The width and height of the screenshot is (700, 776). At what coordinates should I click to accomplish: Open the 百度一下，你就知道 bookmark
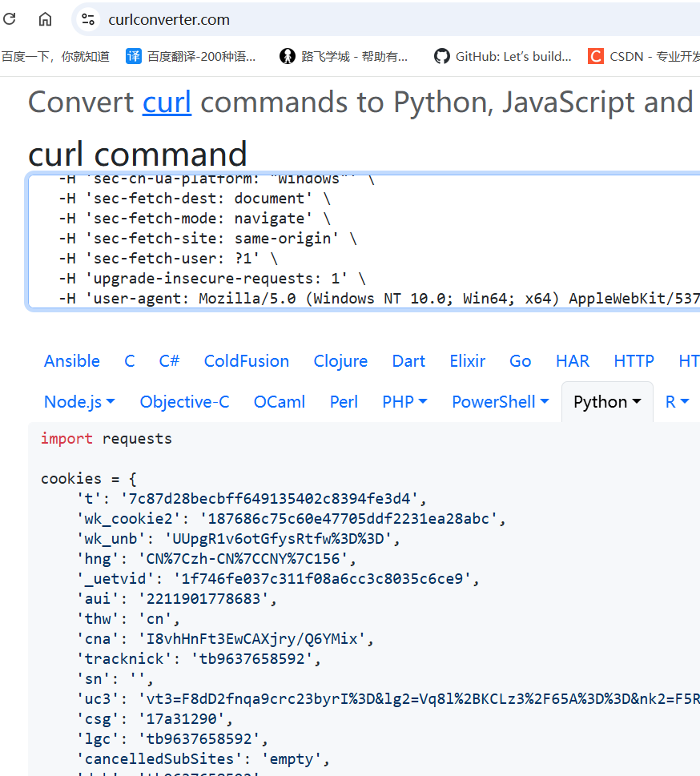click(55, 56)
